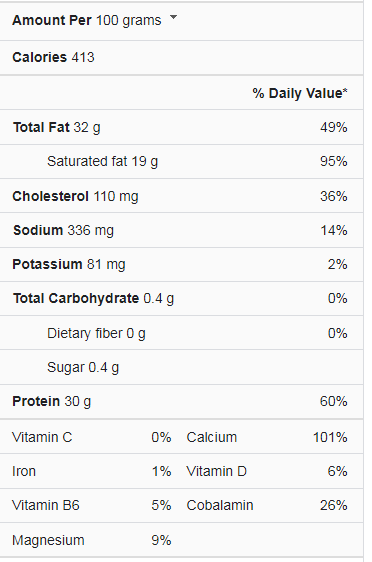Click the Sugar 0.4 g row

tap(181, 367)
